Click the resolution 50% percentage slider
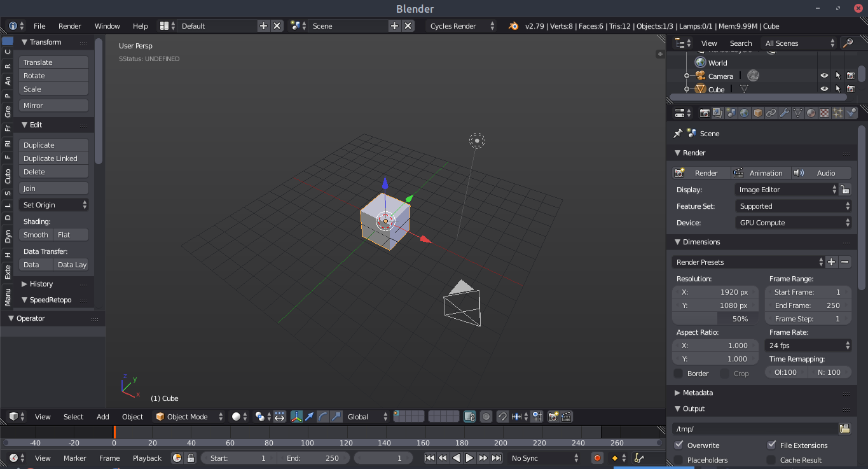Screen dimensions: 868x469 pyautogui.click(x=715, y=319)
